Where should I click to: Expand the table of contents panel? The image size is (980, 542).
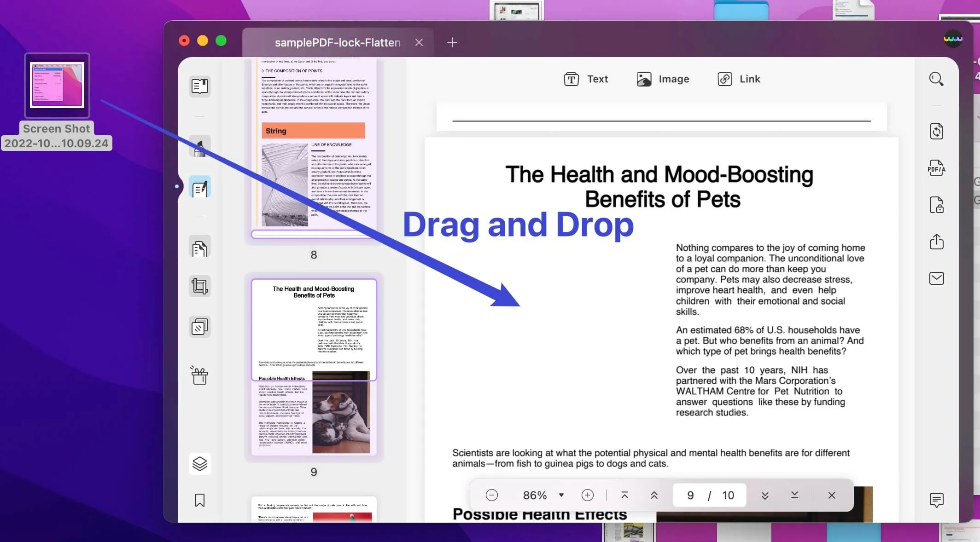199,86
